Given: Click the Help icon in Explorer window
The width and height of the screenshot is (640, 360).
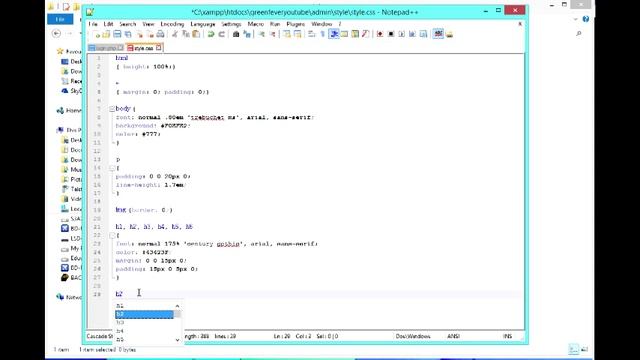Looking at the screenshot, I should [586, 19].
